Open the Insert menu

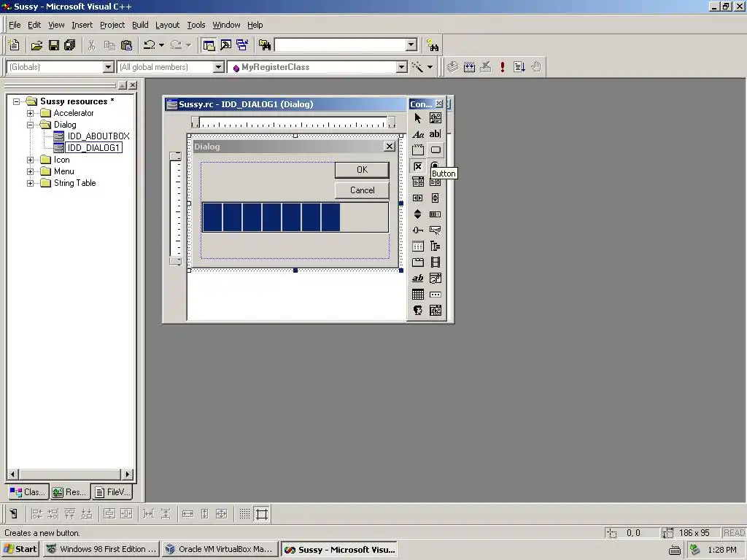[x=82, y=25]
